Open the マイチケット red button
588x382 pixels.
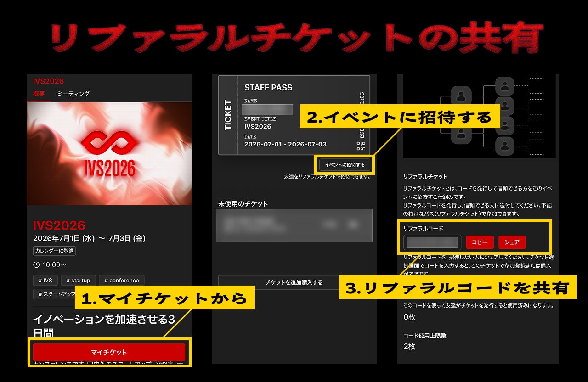tap(109, 352)
